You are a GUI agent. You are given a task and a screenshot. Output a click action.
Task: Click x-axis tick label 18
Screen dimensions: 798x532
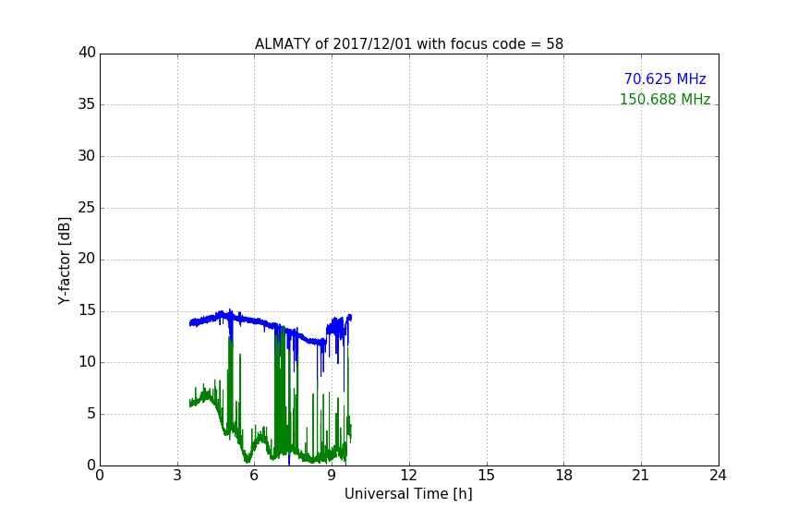pos(564,476)
